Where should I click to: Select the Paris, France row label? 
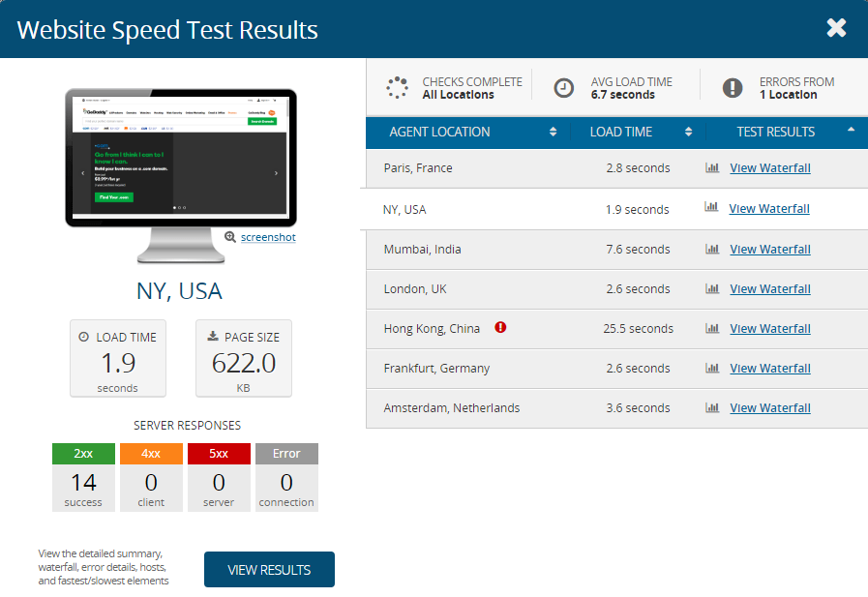418,167
